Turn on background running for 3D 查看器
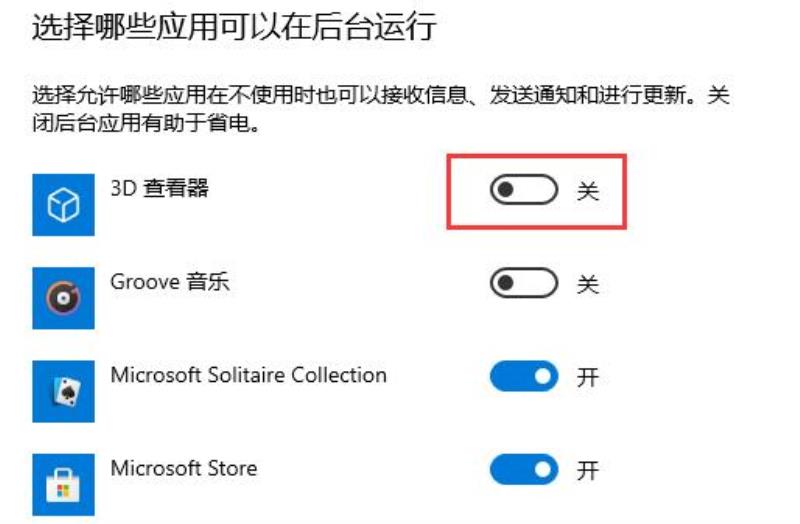The image size is (800, 524). [x=523, y=190]
